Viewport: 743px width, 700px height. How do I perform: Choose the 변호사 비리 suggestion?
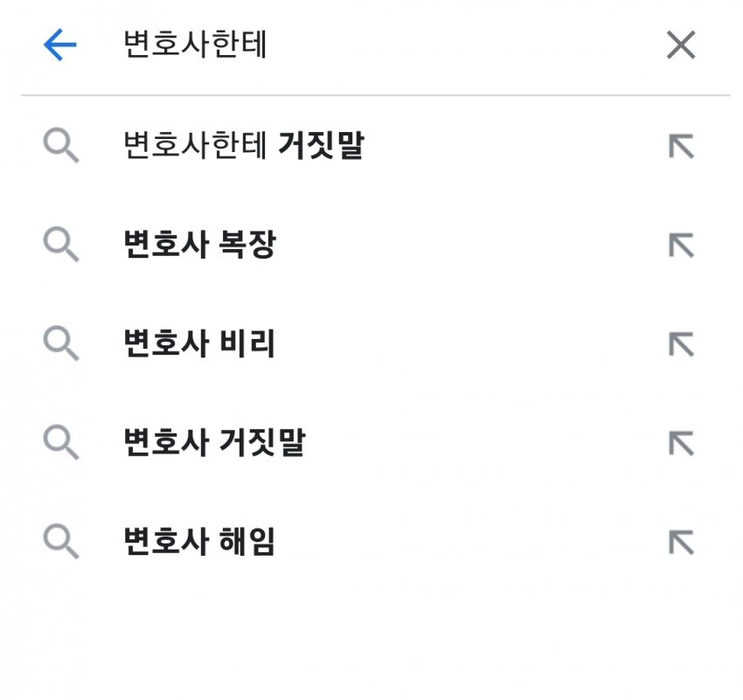(x=200, y=344)
